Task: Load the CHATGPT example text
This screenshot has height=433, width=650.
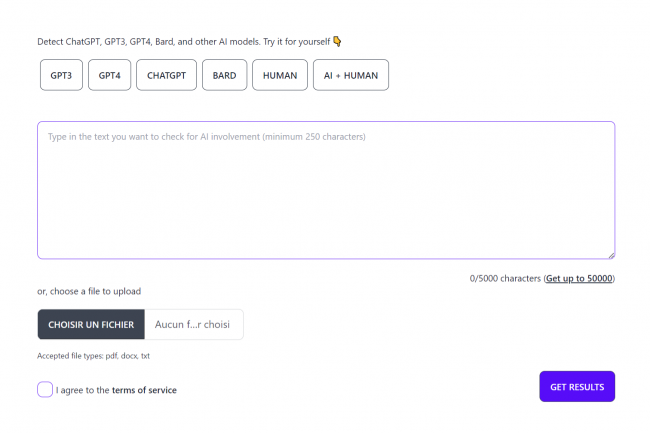Action: tap(166, 75)
